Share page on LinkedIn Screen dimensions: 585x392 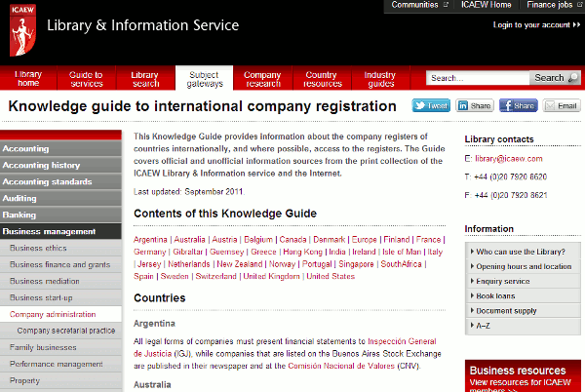tap(475, 106)
